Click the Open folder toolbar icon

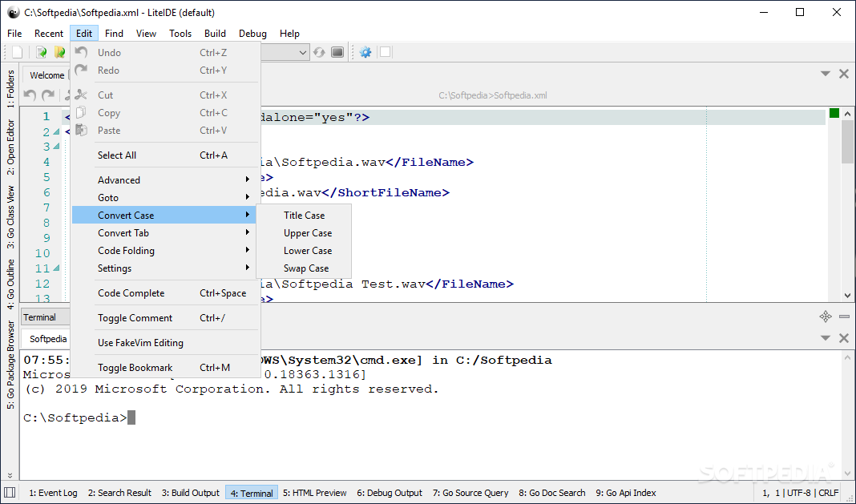pos(59,52)
